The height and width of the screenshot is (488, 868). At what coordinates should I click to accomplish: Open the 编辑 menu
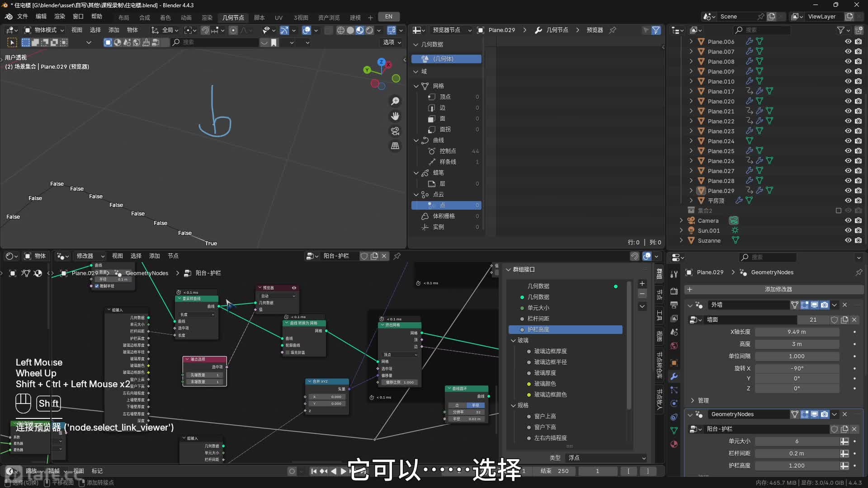pyautogui.click(x=41, y=17)
